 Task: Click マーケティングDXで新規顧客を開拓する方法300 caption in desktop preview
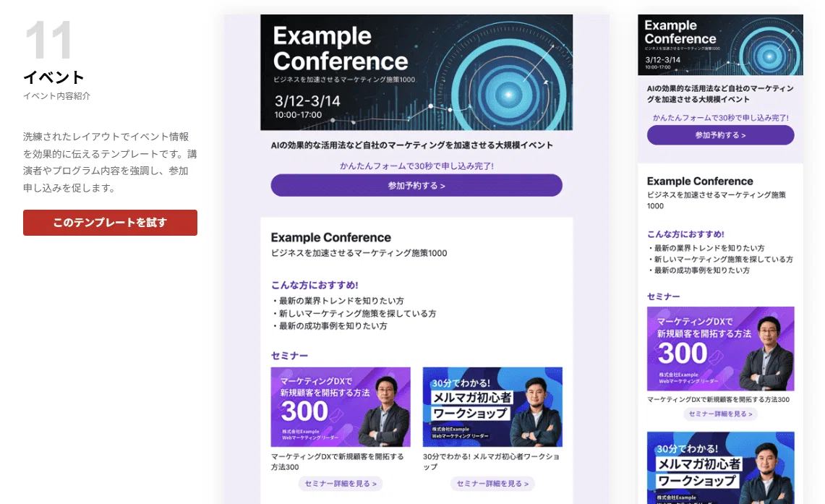(337, 462)
